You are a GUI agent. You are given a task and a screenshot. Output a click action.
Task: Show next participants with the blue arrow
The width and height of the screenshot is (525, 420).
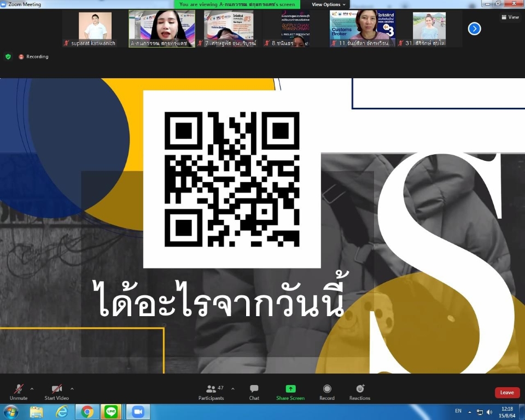(x=474, y=29)
